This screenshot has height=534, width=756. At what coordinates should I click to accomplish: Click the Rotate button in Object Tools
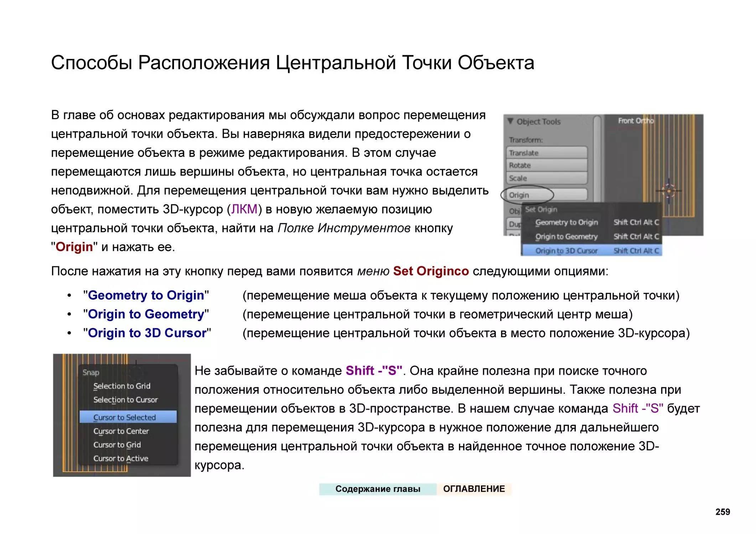tap(547, 165)
